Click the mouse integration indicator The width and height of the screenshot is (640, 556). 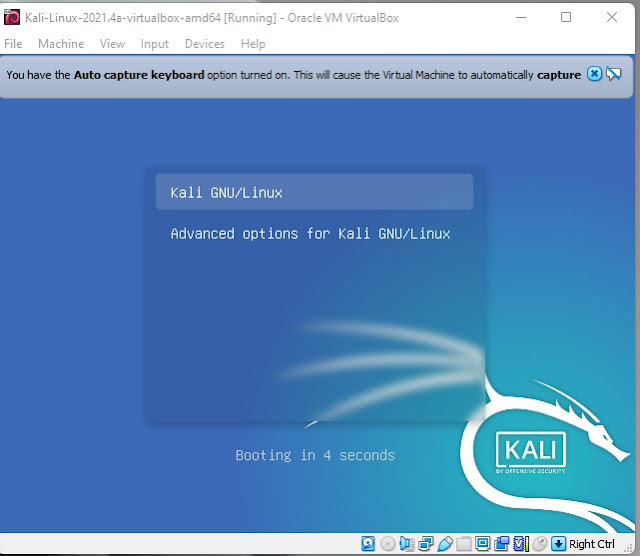(540, 544)
